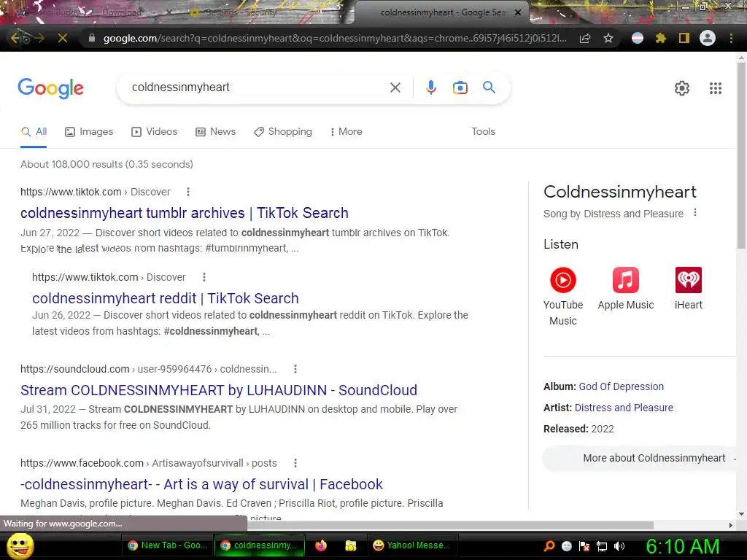Image resolution: width=747 pixels, height=560 pixels.
Task: Open the Google apps grid
Action: [715, 88]
